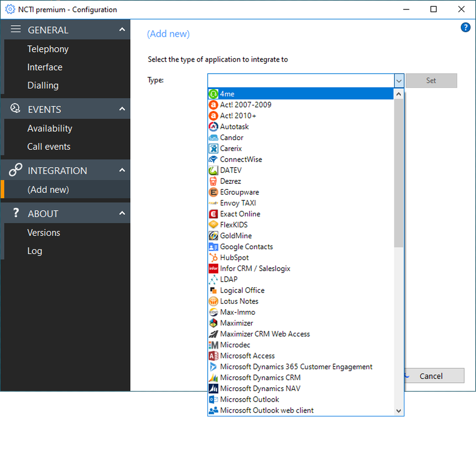Choose the Autotask icon entry
Viewport: 476px width, 468px height.
(213, 127)
